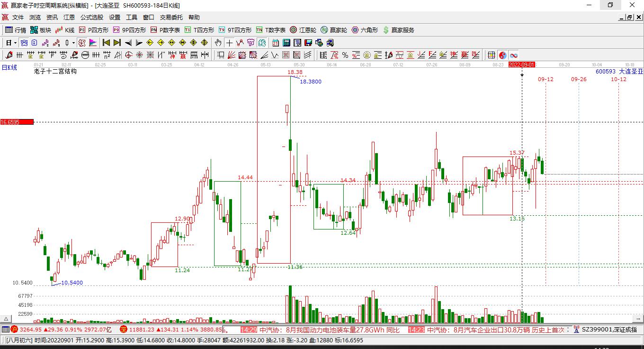Viewport: 644px width, 349px height.
Task: Jump to first bar icon
Action: click(x=107, y=43)
